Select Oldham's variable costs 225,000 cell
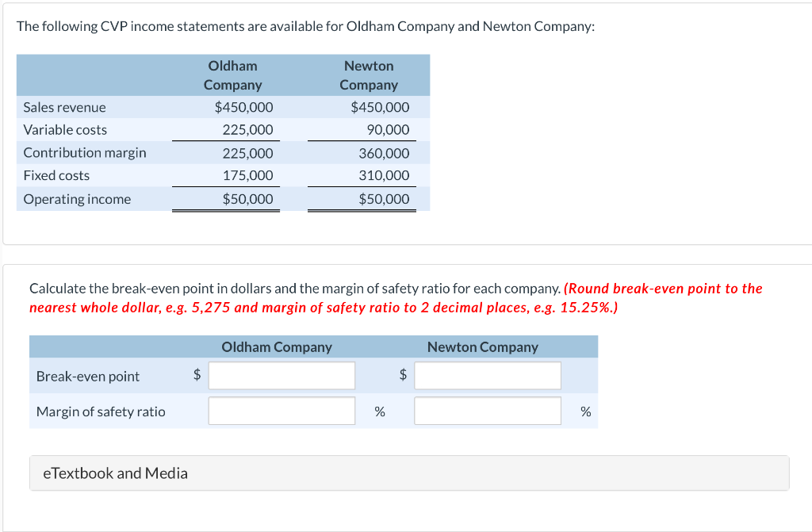 [247, 130]
